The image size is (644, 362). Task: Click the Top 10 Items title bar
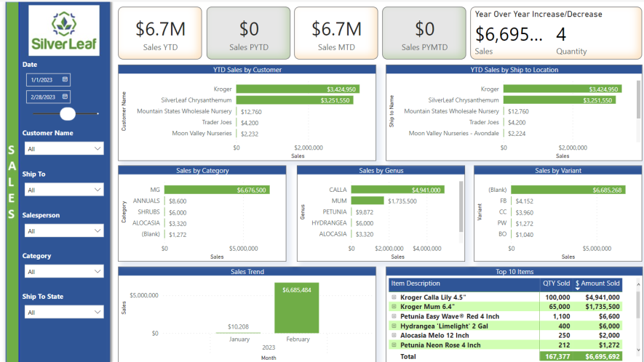[514, 272]
